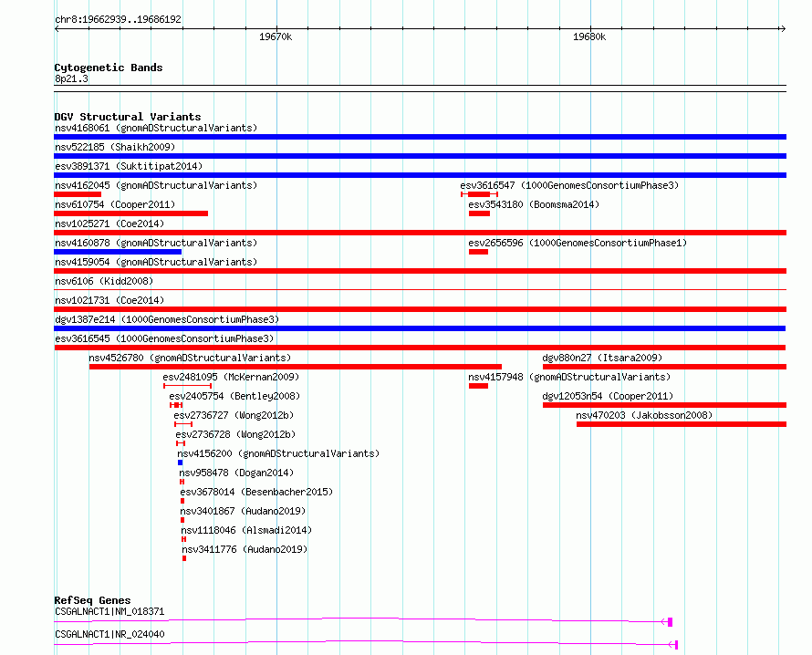The height and width of the screenshot is (655, 812).
Task: Click the nsv958478 (Dogan2014) label
Action: pos(236,473)
